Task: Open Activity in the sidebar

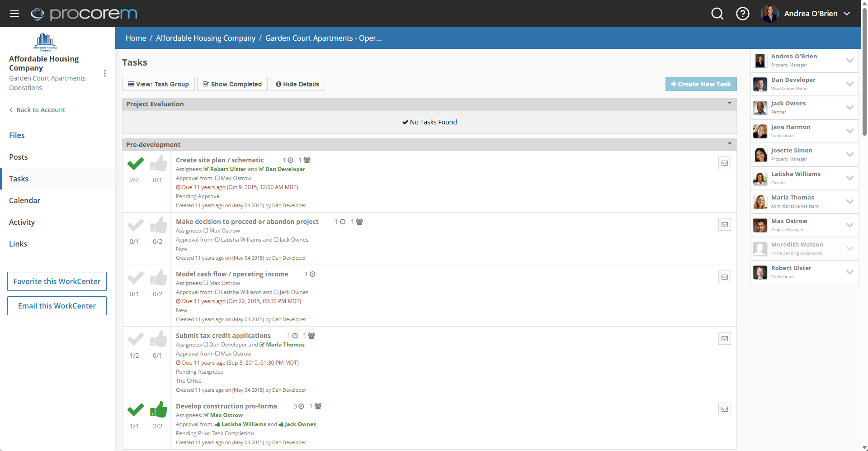Action: tap(57, 222)
